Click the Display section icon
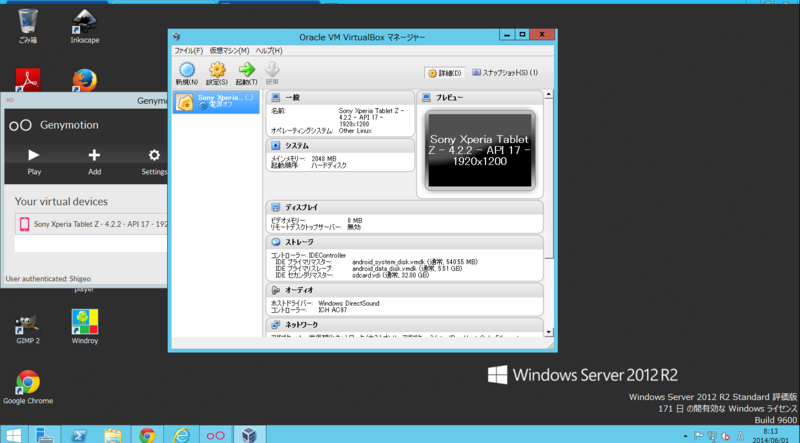This screenshot has width=800, height=443. [x=276, y=207]
